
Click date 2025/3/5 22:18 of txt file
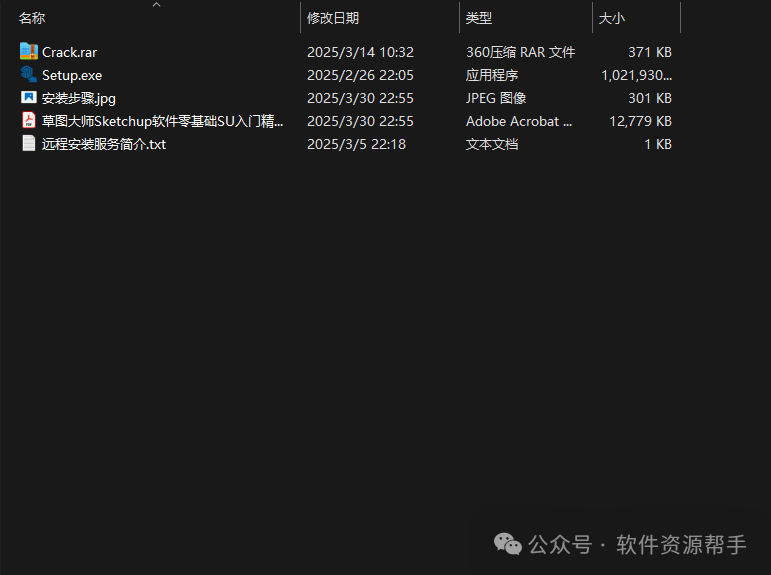(356, 144)
